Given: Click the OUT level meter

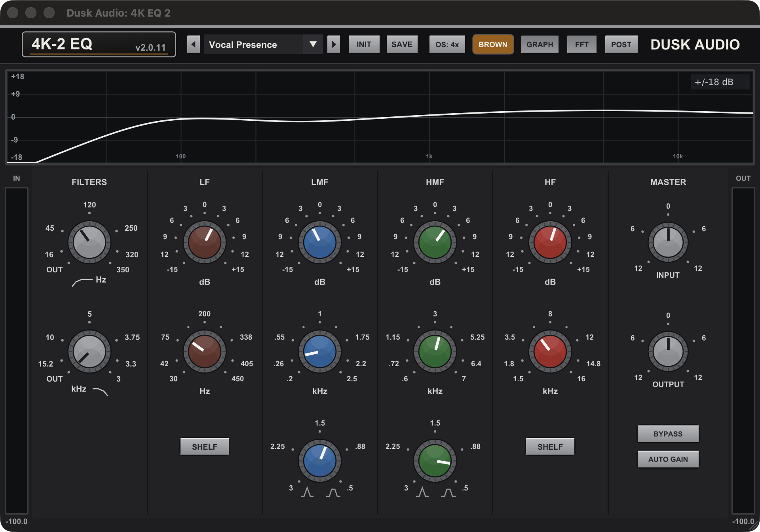Looking at the screenshot, I should click(x=743, y=350).
